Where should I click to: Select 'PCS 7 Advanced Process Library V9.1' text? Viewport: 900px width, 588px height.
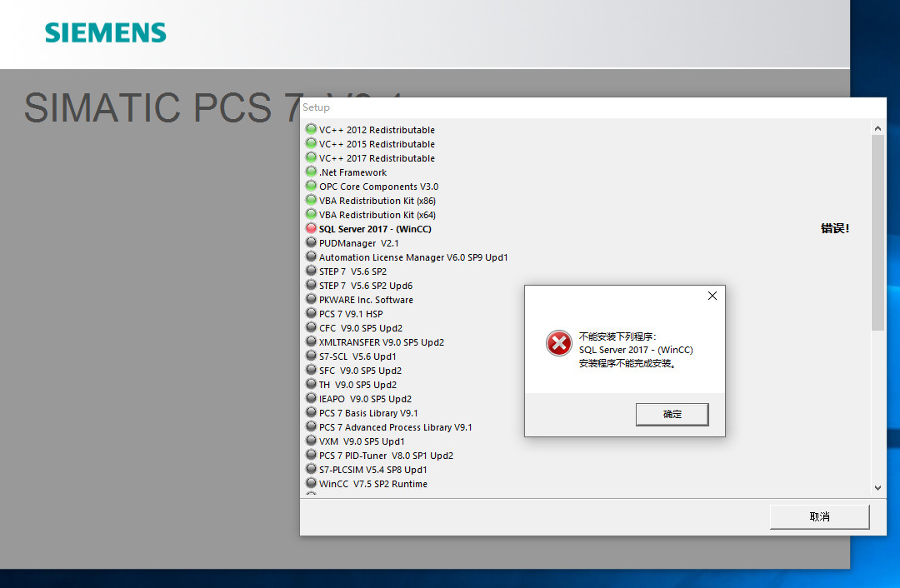(396, 427)
